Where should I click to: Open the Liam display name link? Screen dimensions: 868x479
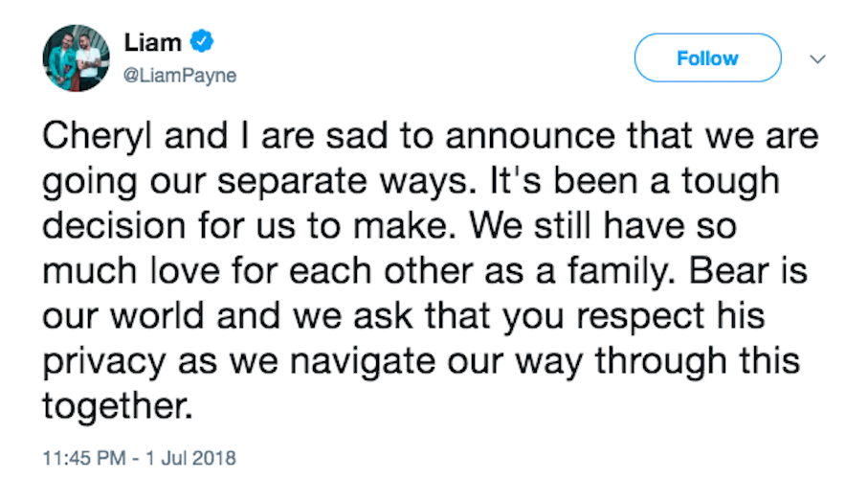(x=152, y=42)
